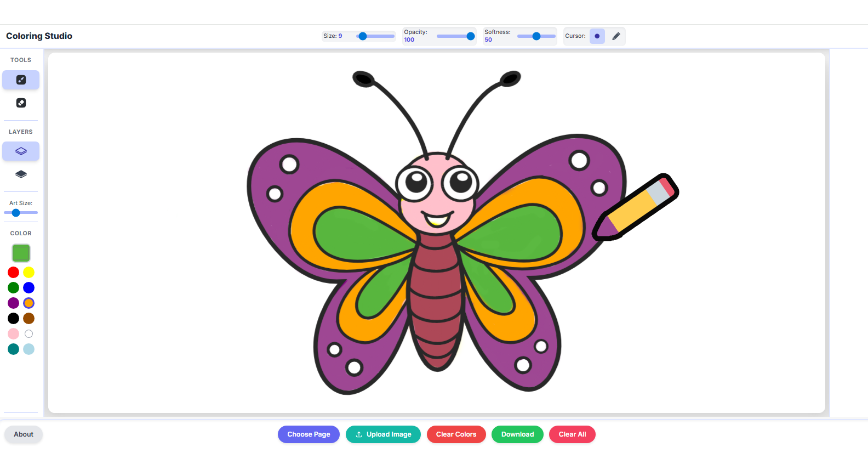Click the large current color preview swatch
The height and width of the screenshot is (464, 868).
click(21, 253)
